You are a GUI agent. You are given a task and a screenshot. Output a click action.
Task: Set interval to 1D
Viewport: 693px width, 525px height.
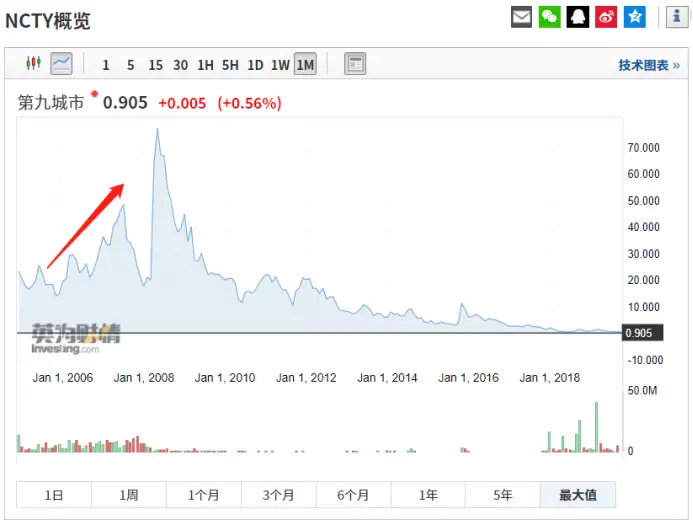click(x=255, y=65)
